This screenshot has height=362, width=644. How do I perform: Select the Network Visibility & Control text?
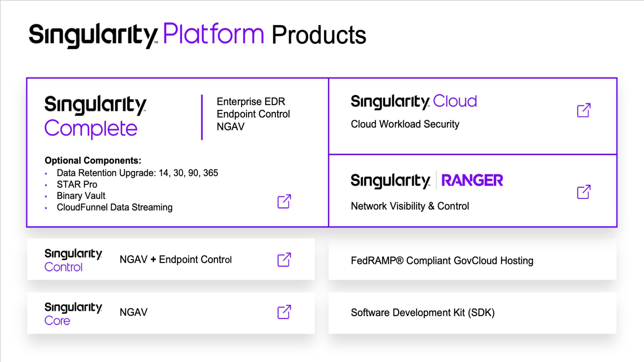[x=410, y=206]
